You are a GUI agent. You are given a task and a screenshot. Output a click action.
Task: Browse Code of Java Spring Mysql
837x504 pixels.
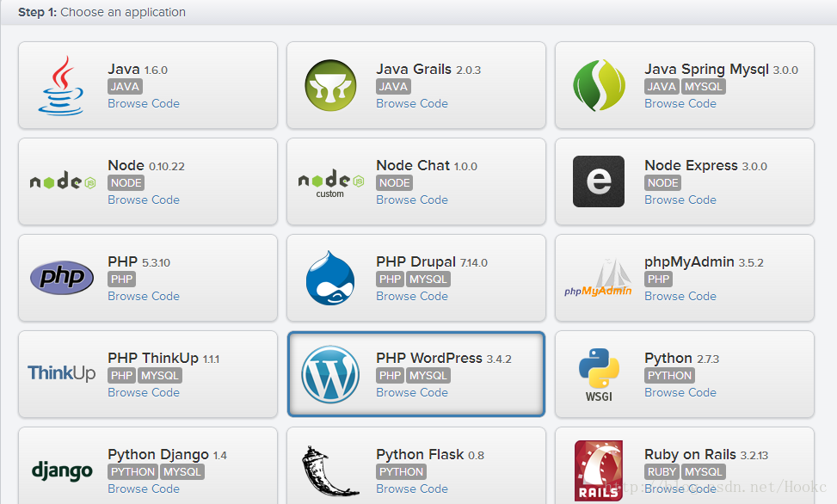(680, 103)
